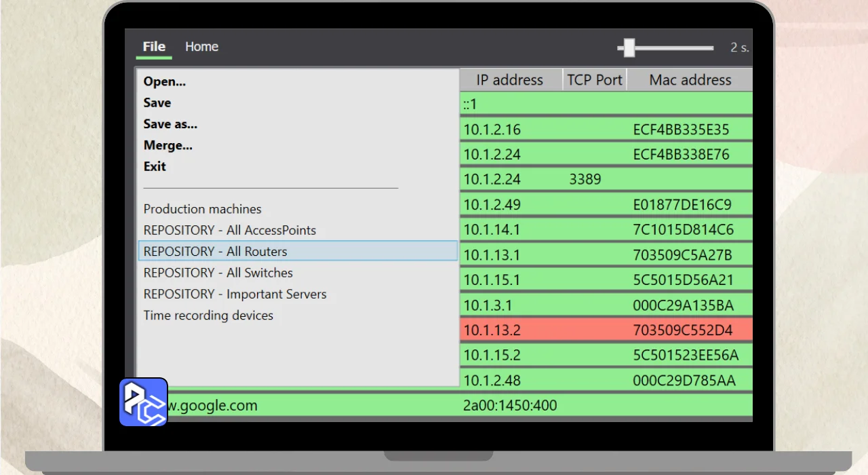
Task: Choose Merge... from the menu
Action: (x=168, y=145)
